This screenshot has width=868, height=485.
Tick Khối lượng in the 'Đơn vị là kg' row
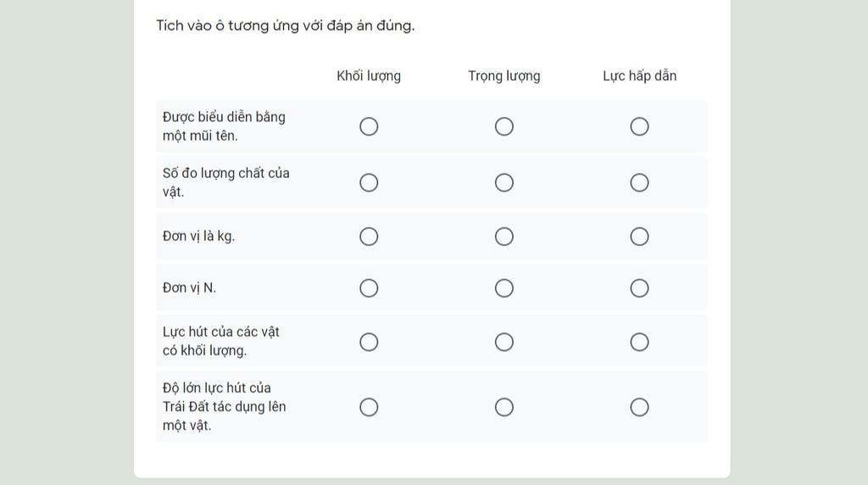coord(369,237)
